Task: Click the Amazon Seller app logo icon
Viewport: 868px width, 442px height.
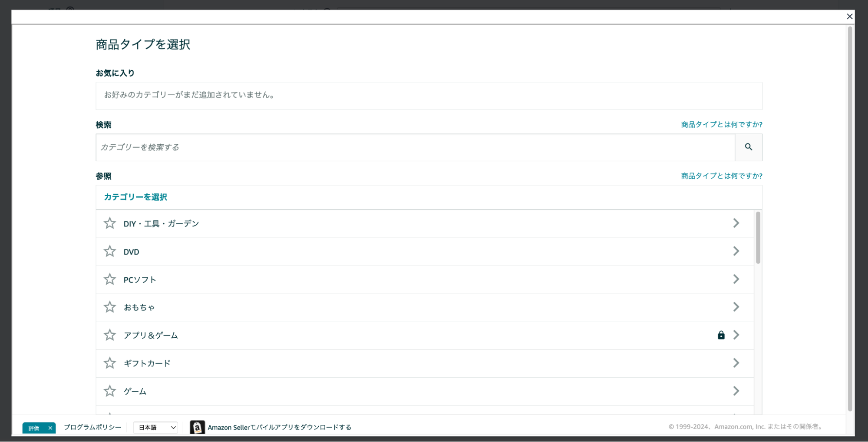Action: point(197,427)
